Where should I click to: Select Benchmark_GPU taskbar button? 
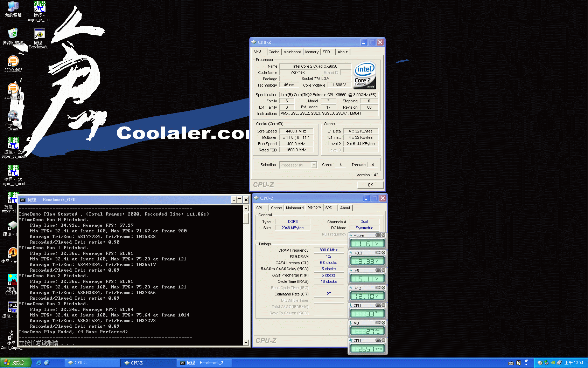point(204,363)
